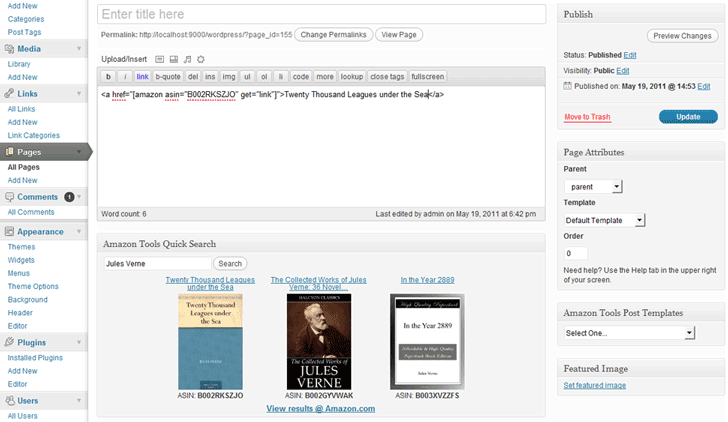Click the View results @ Amazon.com link

(x=321, y=409)
